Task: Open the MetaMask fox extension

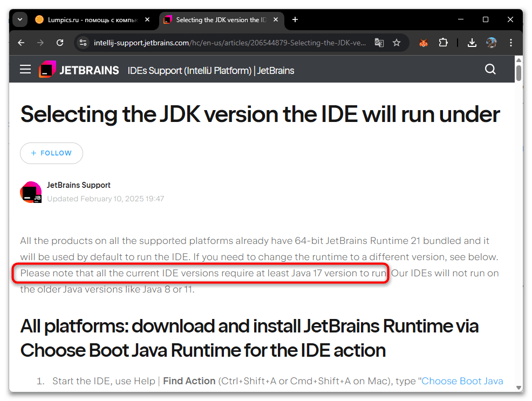Action: point(423,43)
